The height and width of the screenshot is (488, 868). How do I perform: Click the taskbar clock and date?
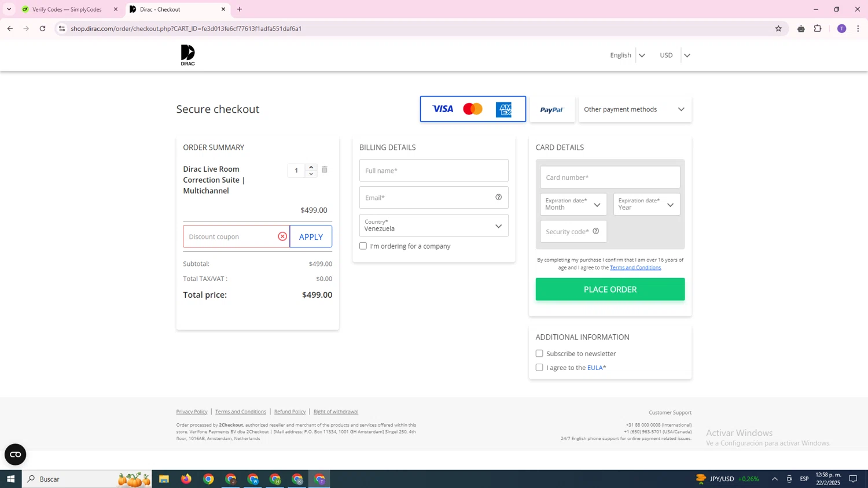coord(828,479)
